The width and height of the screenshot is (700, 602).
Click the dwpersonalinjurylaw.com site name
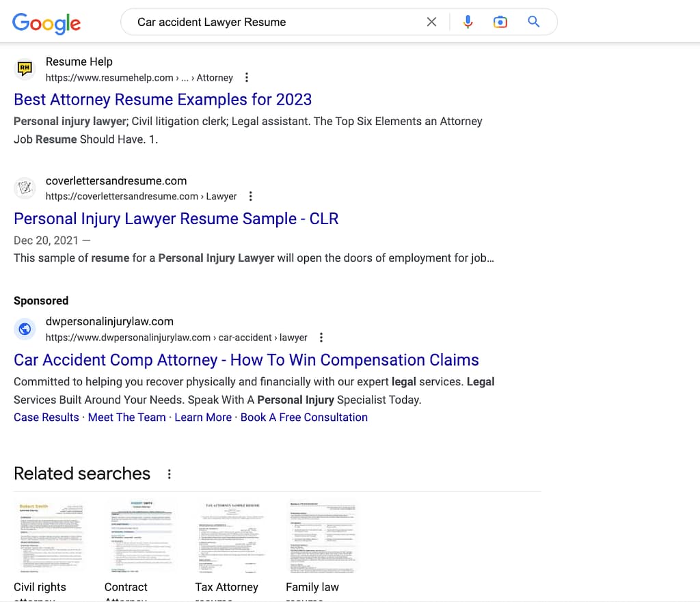point(109,322)
